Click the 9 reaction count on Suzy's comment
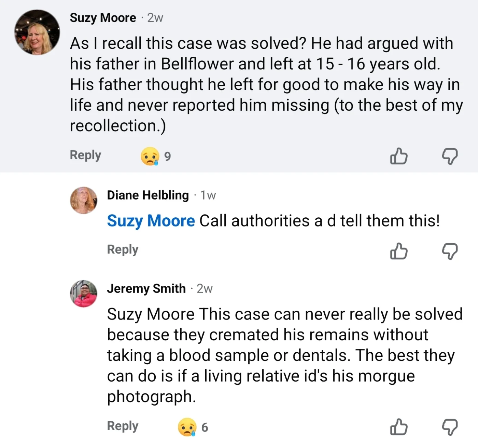The height and width of the screenshot is (448, 478). click(167, 157)
